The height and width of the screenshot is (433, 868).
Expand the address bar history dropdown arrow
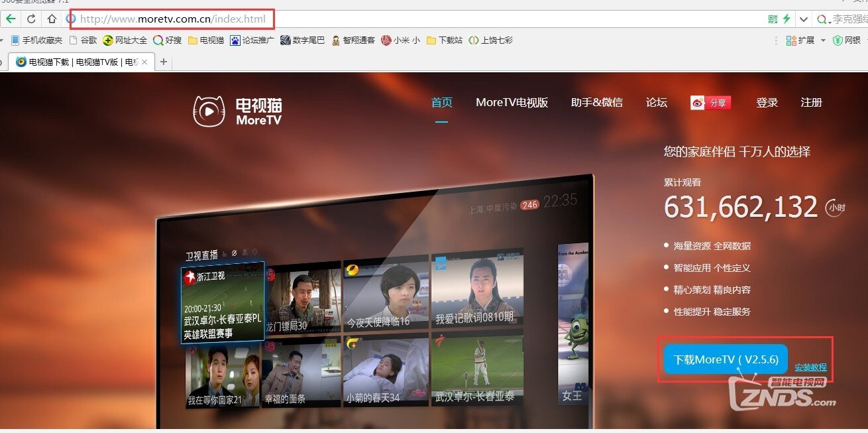pos(804,19)
